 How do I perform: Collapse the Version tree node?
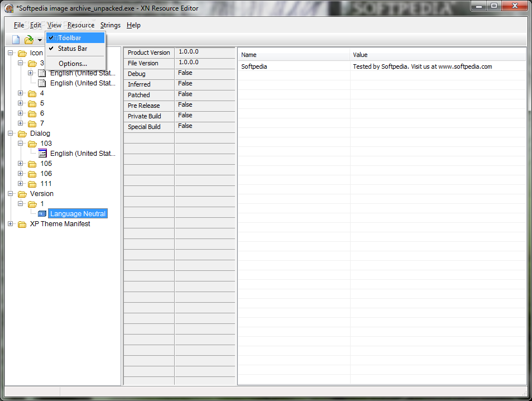[x=11, y=194]
